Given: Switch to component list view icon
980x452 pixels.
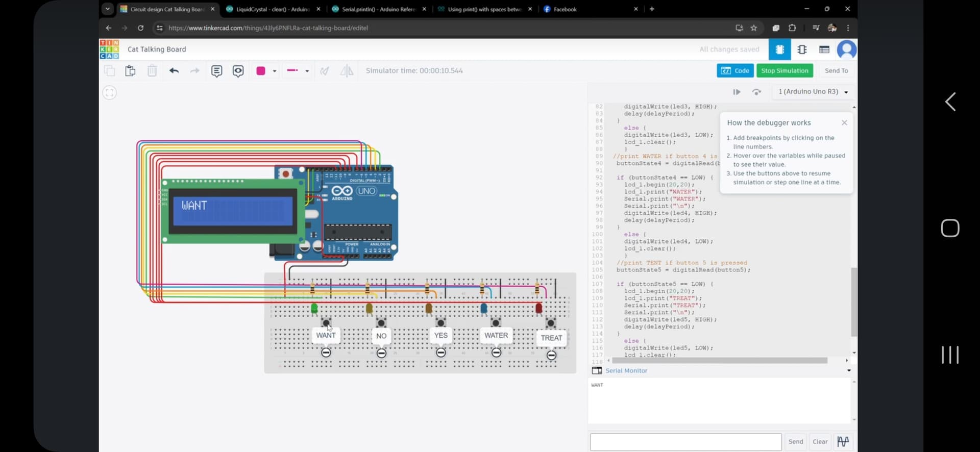Looking at the screenshot, I should 824,49.
